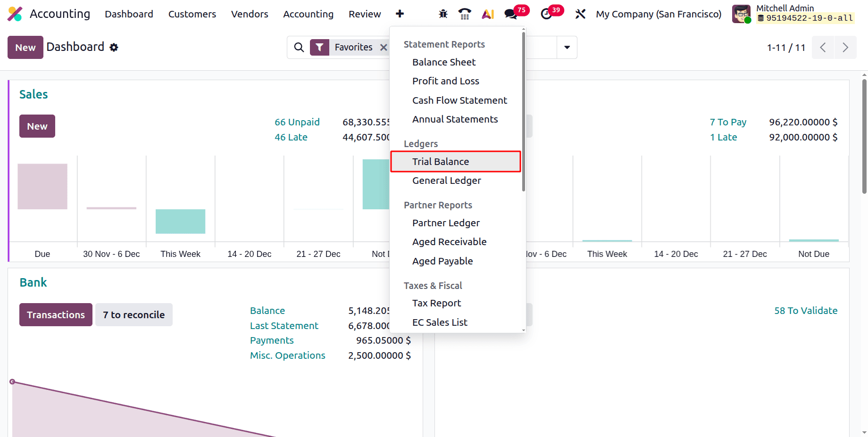Click 7 To Pay link
Viewport: 868px width, 437px height.
pos(728,122)
